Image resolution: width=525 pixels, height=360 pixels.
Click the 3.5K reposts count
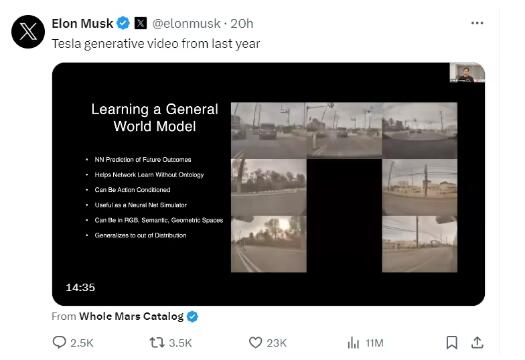(x=180, y=343)
